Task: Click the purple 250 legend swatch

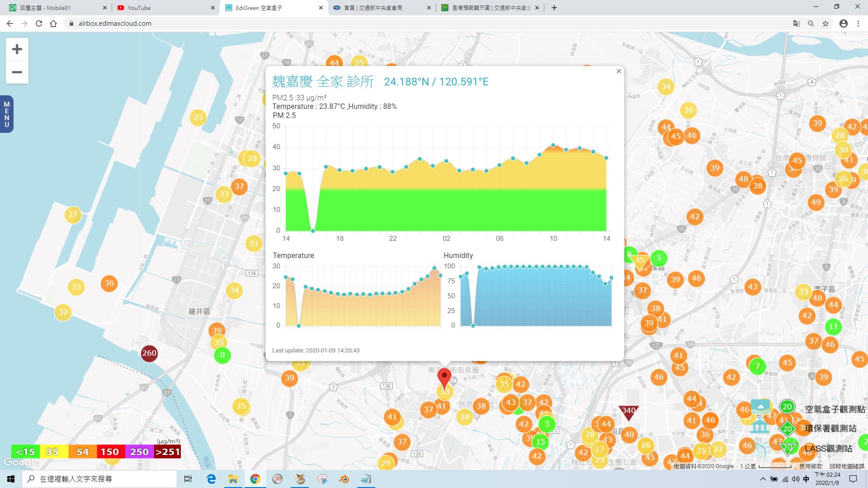Action: point(139,452)
